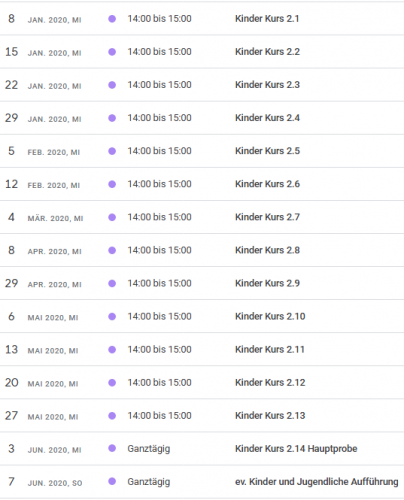Click purple dot beside Kinder Kurs 2.5
The image size is (404, 500).
pos(112,151)
